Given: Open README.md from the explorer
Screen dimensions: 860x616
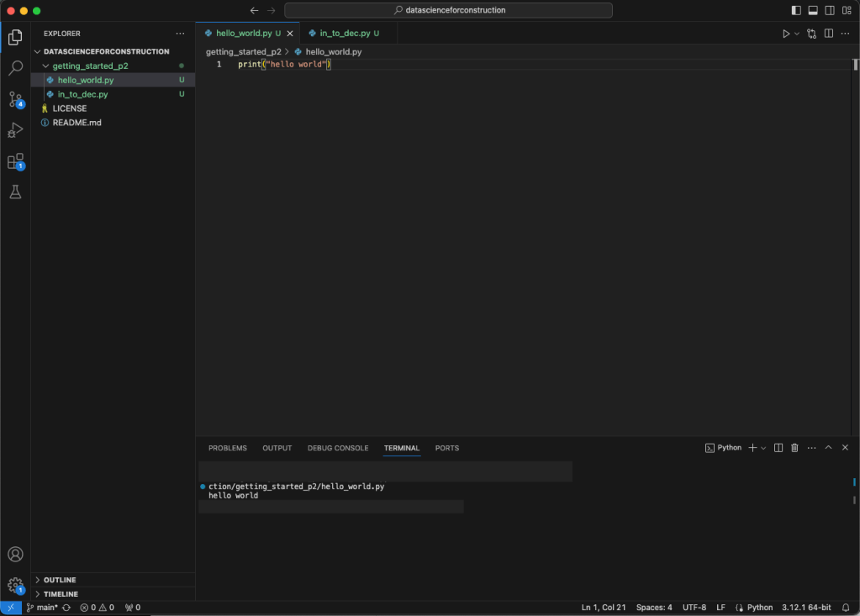Looking at the screenshot, I should tap(77, 123).
